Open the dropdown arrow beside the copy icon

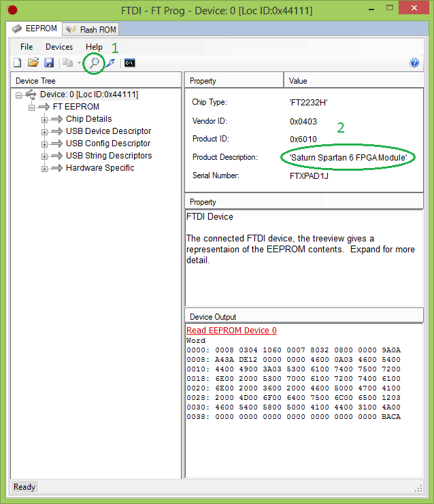(x=78, y=63)
